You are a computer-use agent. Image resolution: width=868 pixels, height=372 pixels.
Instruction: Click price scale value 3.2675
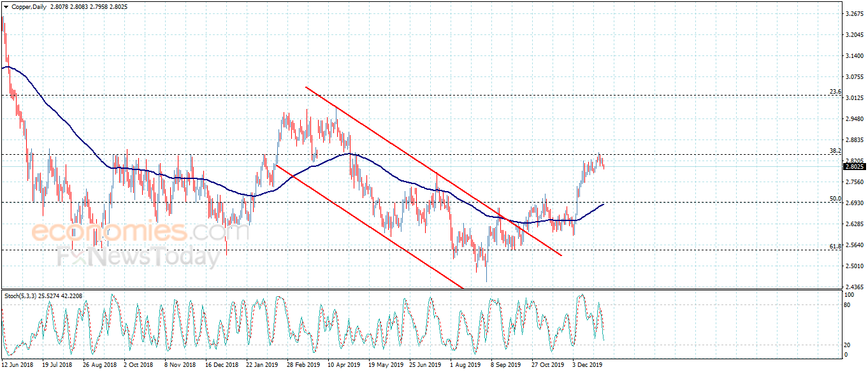click(854, 13)
